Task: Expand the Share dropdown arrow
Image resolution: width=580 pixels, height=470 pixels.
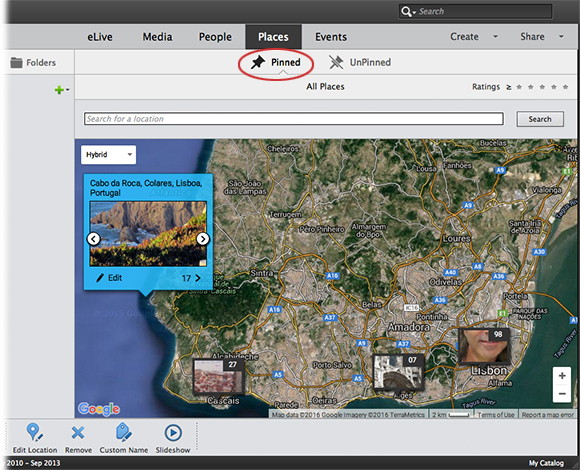Action: click(561, 37)
